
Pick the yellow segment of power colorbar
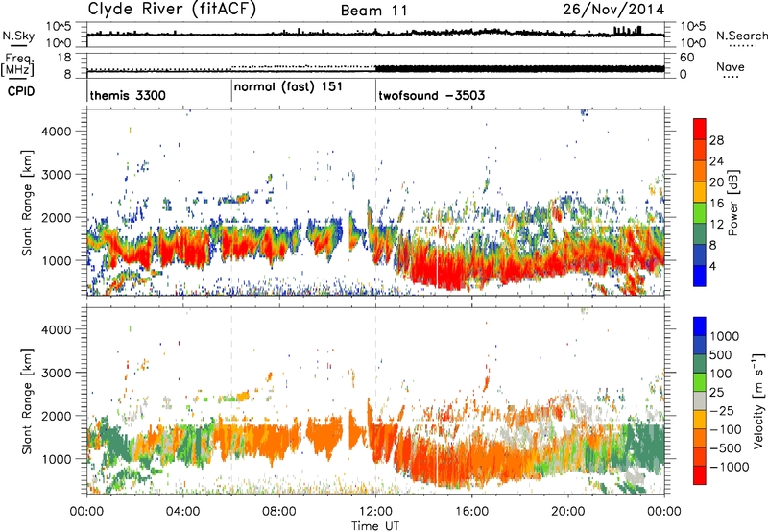700,192
